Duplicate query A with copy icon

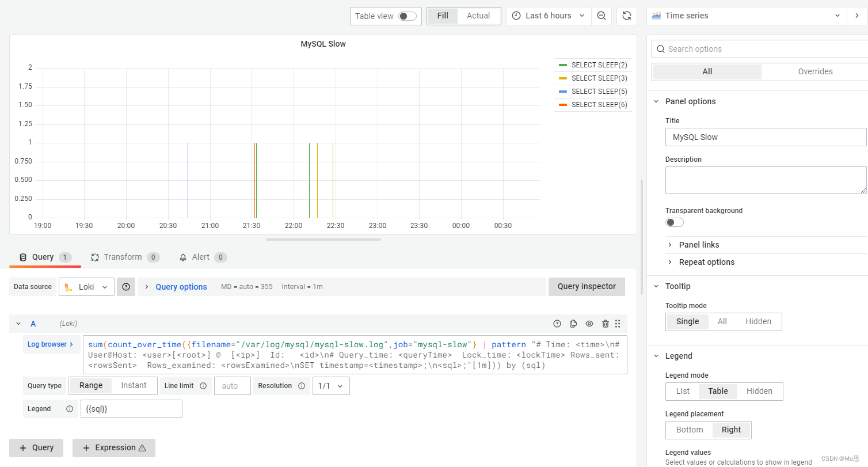573,324
